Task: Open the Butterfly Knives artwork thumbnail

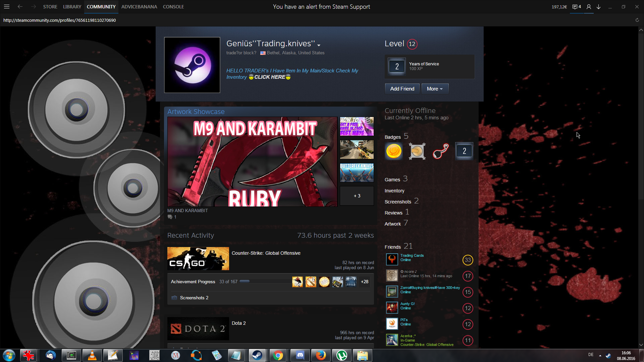Action: coord(357,173)
